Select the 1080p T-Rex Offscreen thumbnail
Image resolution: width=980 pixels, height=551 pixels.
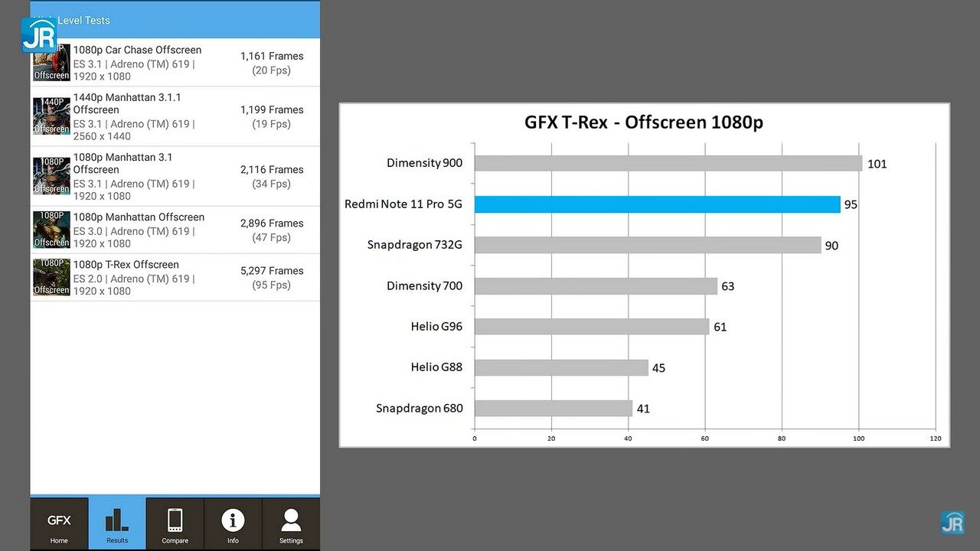tap(51, 276)
